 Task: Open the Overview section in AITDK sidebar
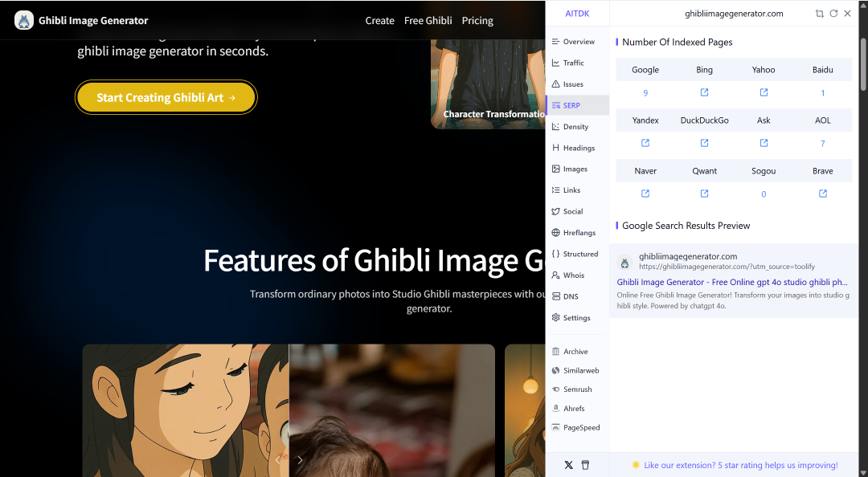pos(577,42)
